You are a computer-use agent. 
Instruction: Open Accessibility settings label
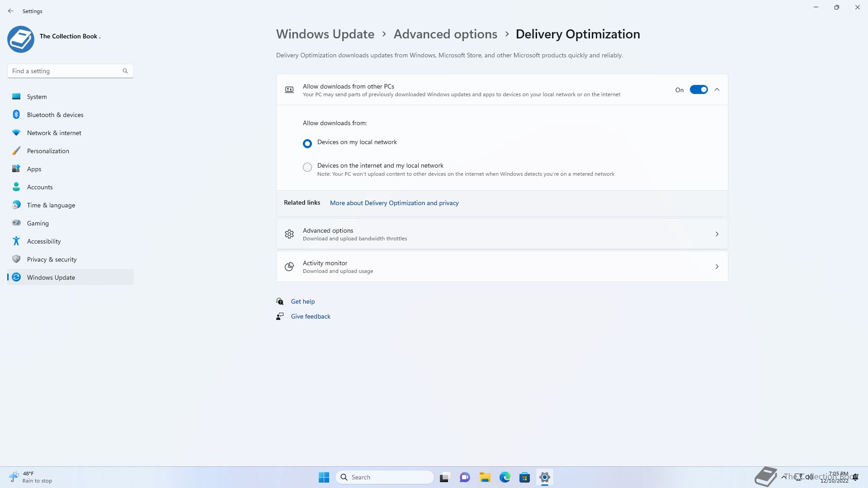pyautogui.click(x=44, y=241)
